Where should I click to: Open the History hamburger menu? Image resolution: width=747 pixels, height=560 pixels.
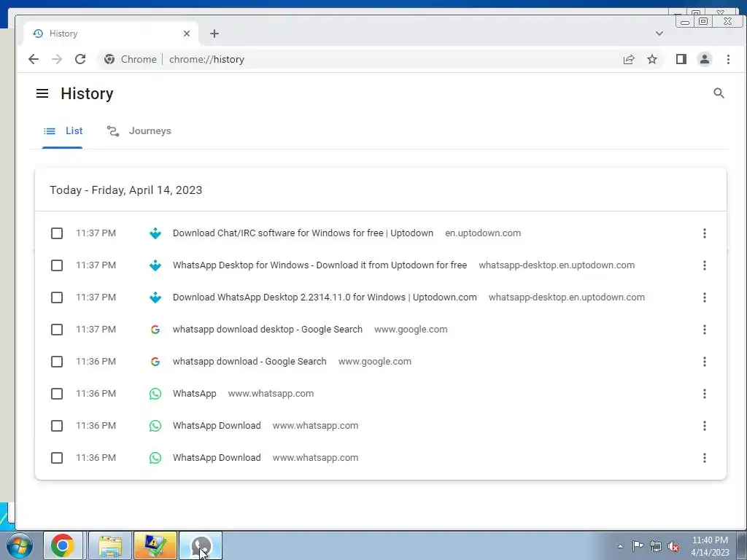(42, 93)
